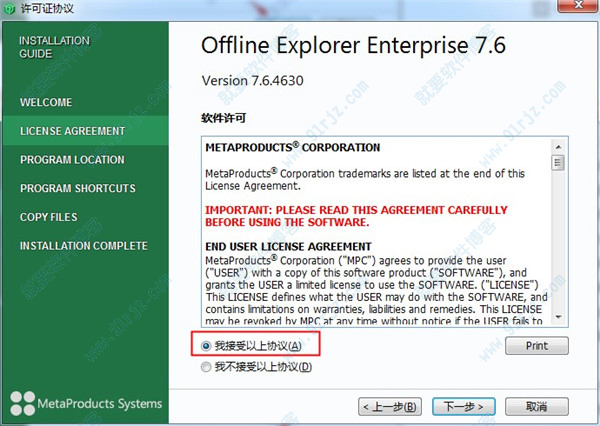Select the WELCOME step in the sidebar
Viewport: 600px width, 426px height.
coord(46,102)
